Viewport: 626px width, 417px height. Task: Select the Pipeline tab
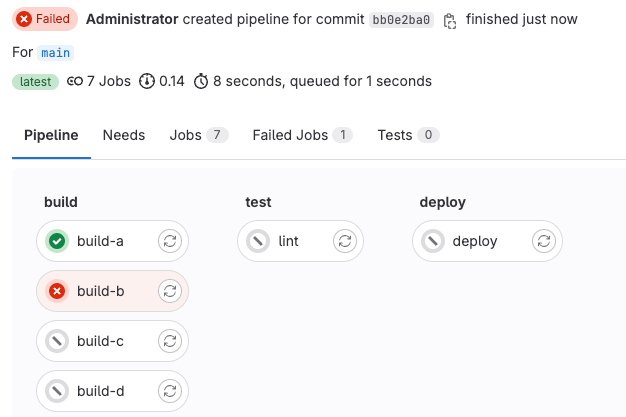51,135
